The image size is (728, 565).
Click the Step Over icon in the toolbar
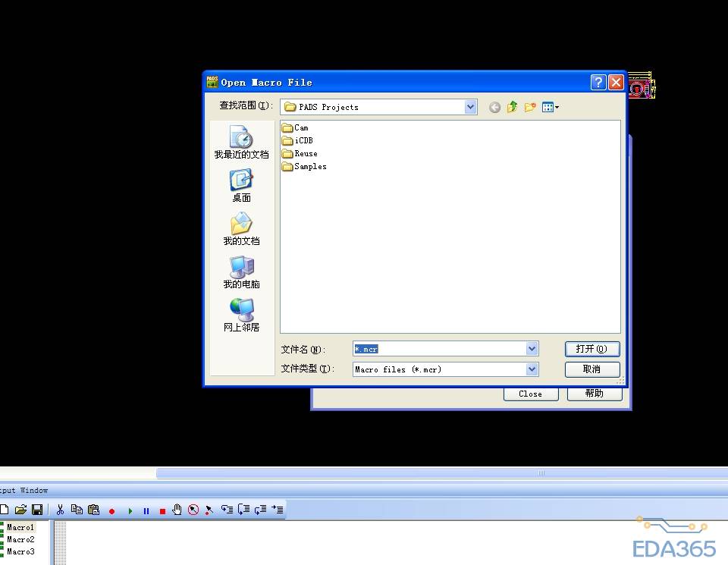(243, 510)
